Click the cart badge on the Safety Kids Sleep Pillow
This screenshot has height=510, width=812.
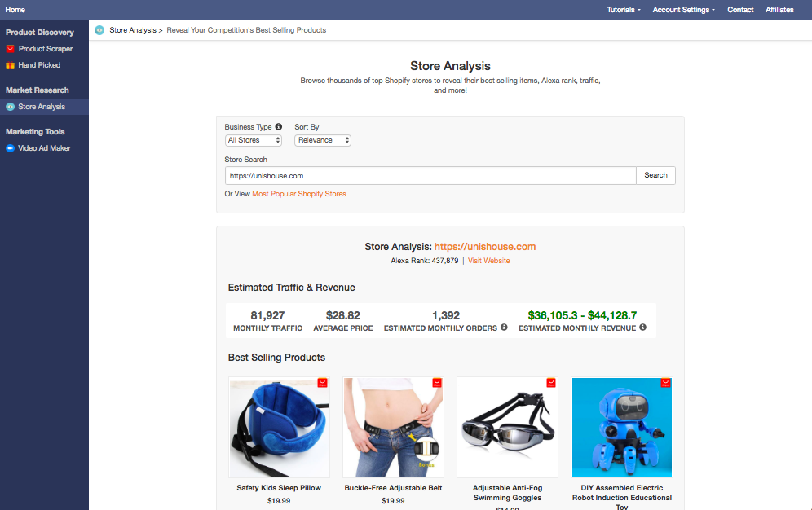322,382
